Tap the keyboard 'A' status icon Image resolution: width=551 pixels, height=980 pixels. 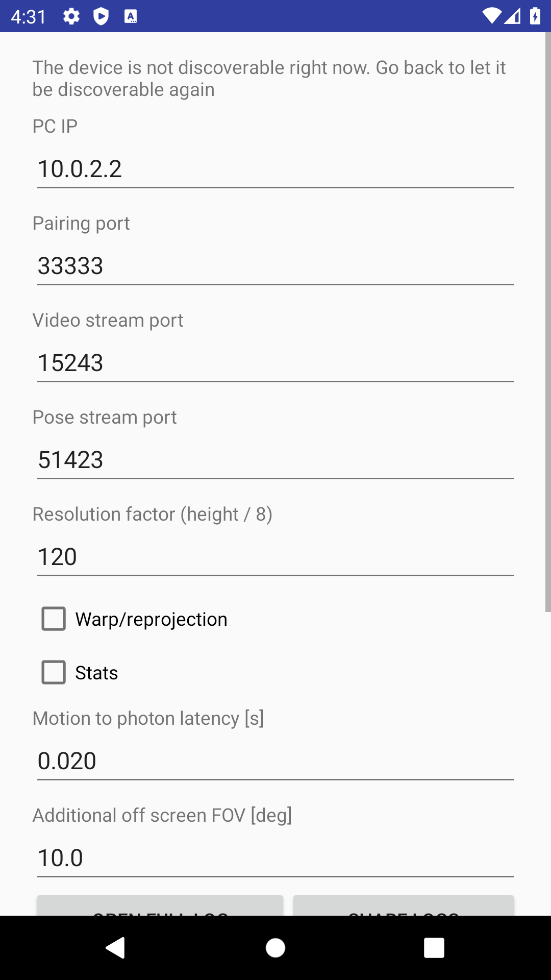pos(131,17)
